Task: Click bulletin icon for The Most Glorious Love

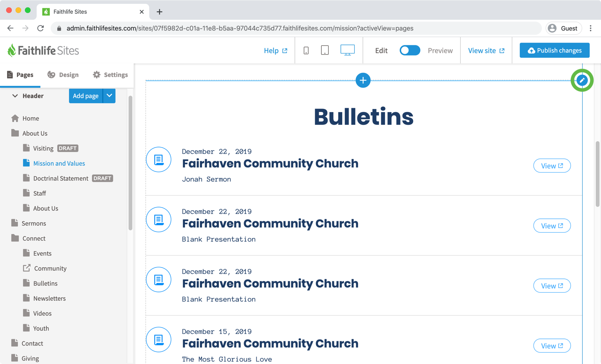Action: [x=159, y=340]
